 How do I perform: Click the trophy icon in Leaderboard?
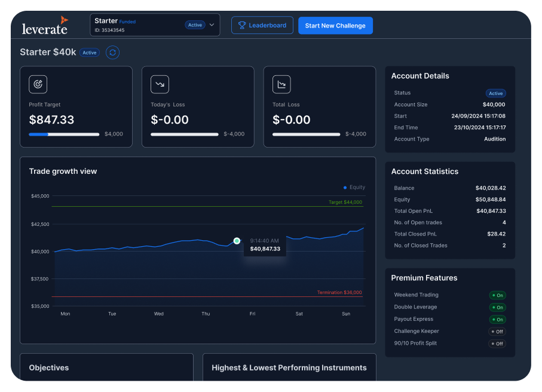pyautogui.click(x=242, y=26)
